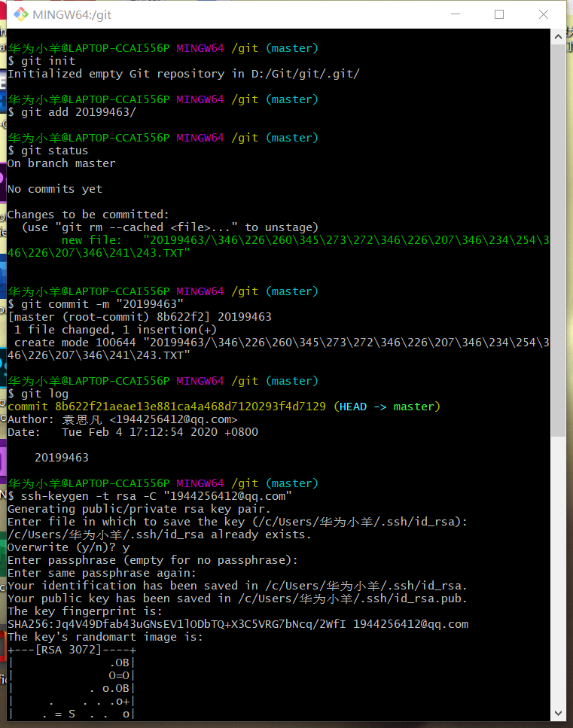Click the '+---[RSA 3072]----+' randomart header
This screenshot has height=728, width=573.
72,650
